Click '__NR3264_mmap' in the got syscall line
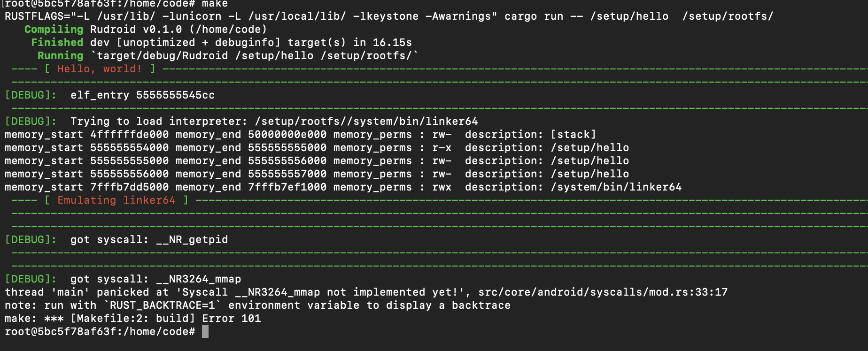 [199, 279]
